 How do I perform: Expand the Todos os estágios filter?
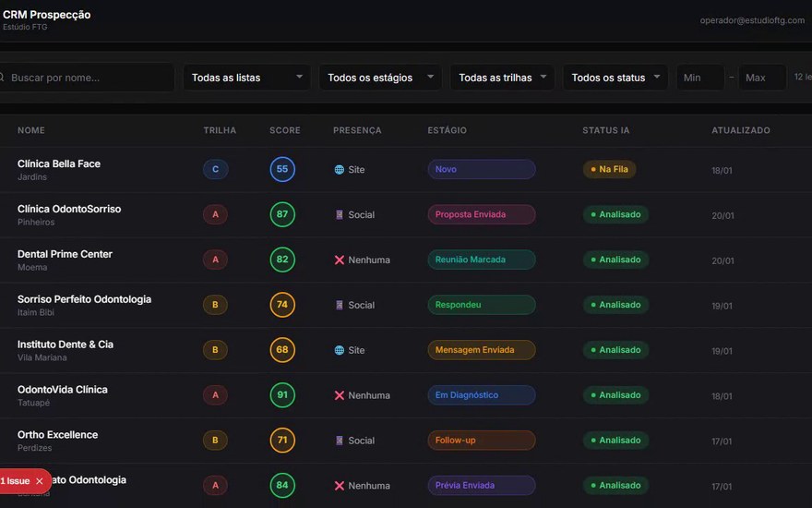380,78
